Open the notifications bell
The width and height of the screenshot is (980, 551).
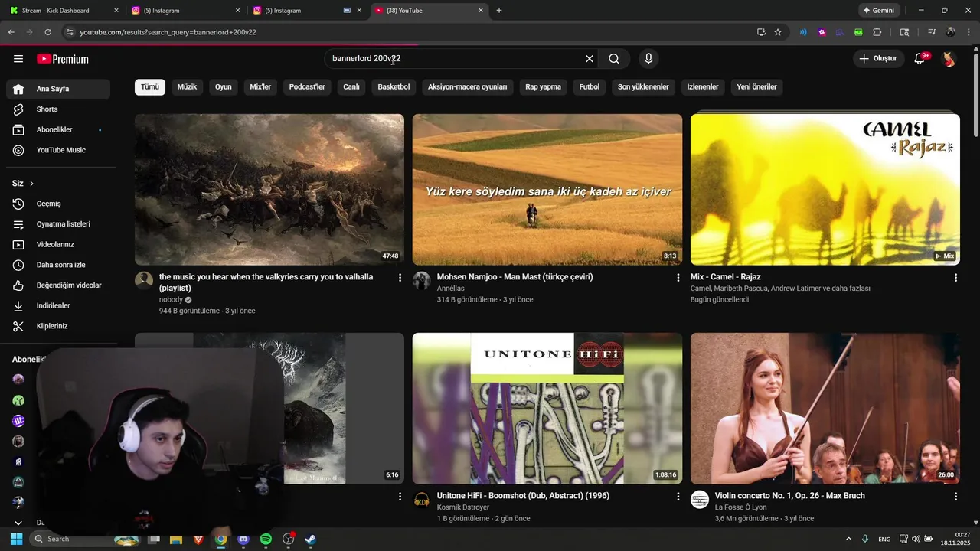coord(920,59)
